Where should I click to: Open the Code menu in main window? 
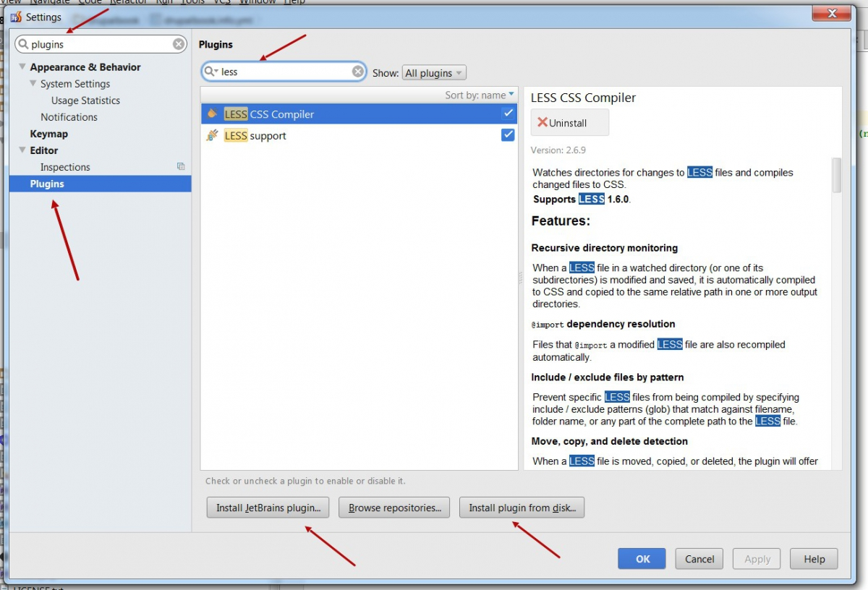[x=90, y=2]
